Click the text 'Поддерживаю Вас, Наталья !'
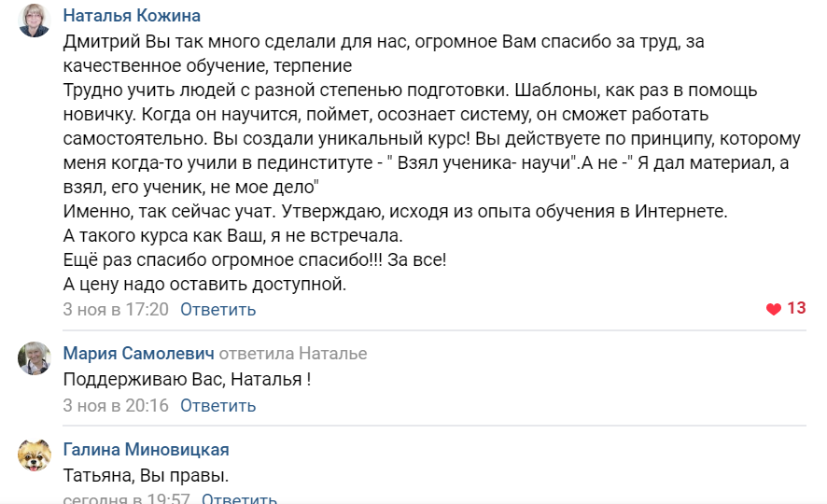Screen dimensions: 827x504 (x=188, y=380)
